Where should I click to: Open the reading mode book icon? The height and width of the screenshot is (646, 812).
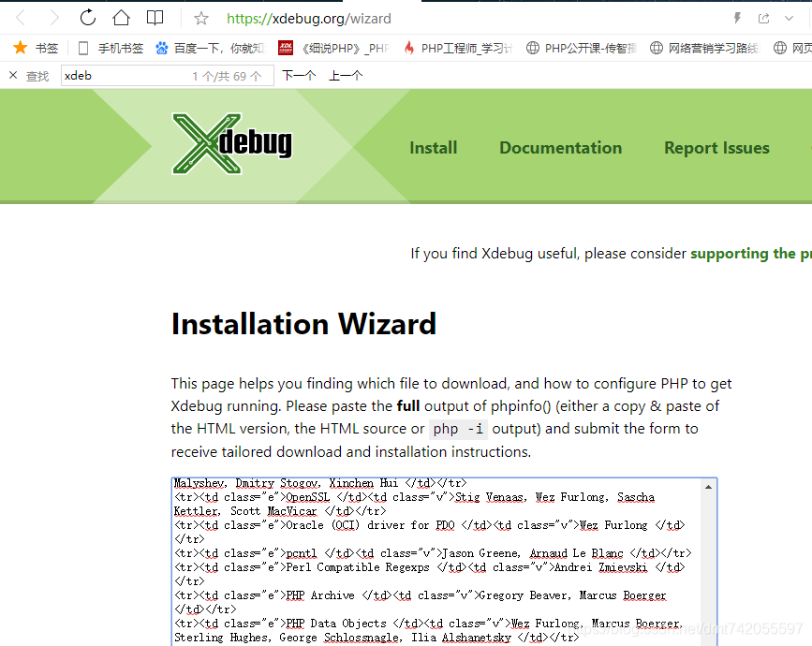pyautogui.click(x=155, y=18)
